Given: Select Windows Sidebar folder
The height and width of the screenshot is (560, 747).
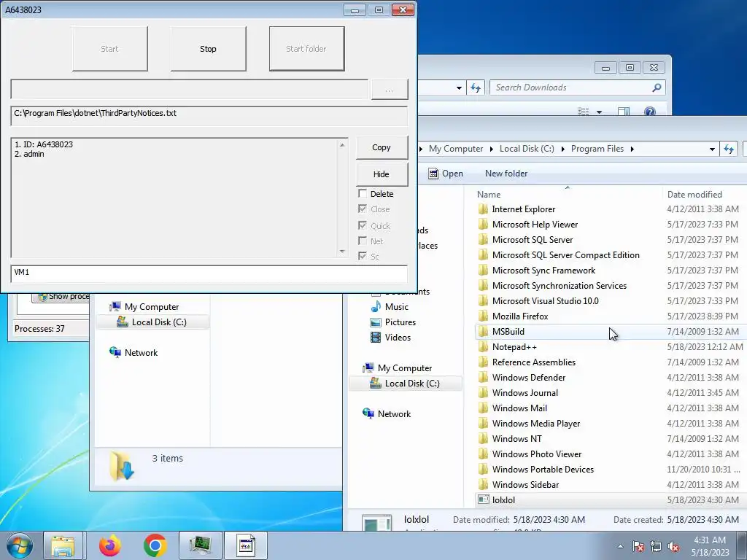Looking at the screenshot, I should (x=525, y=484).
